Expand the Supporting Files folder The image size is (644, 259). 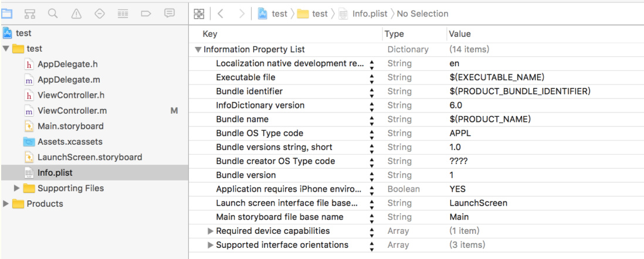point(17,188)
